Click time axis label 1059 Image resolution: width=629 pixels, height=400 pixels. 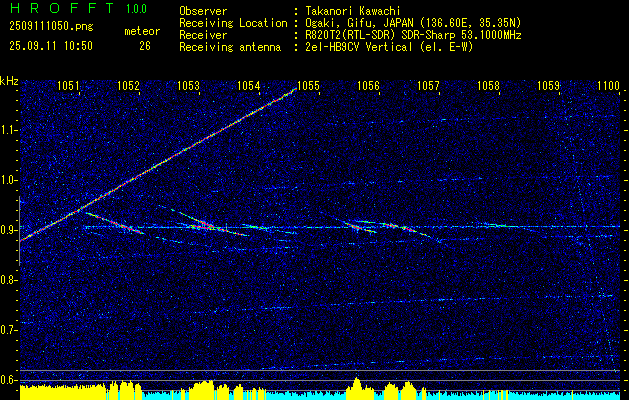click(548, 85)
